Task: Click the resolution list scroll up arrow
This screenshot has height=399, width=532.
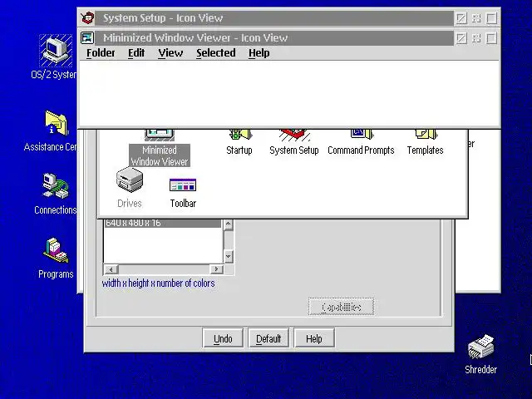Action: pyautogui.click(x=229, y=224)
